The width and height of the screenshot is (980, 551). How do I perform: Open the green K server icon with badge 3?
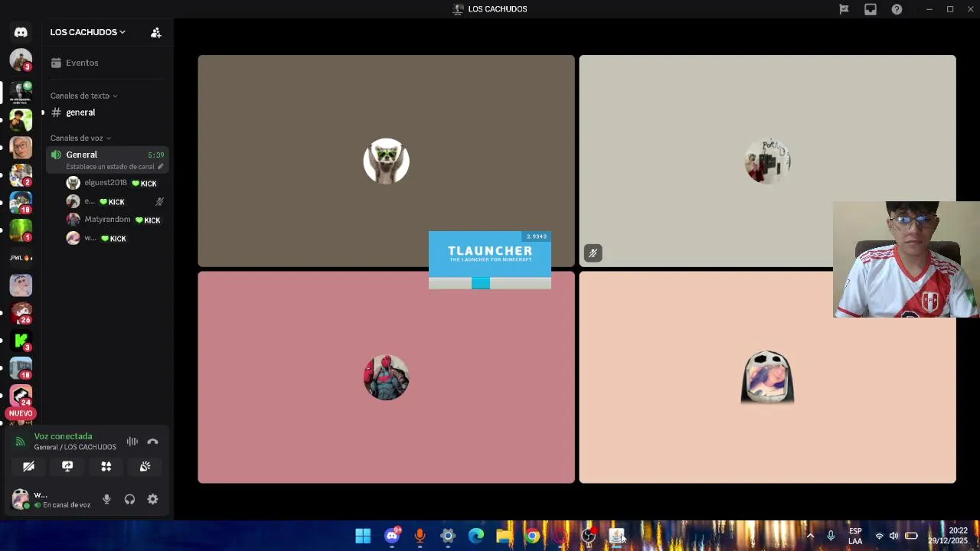21,340
